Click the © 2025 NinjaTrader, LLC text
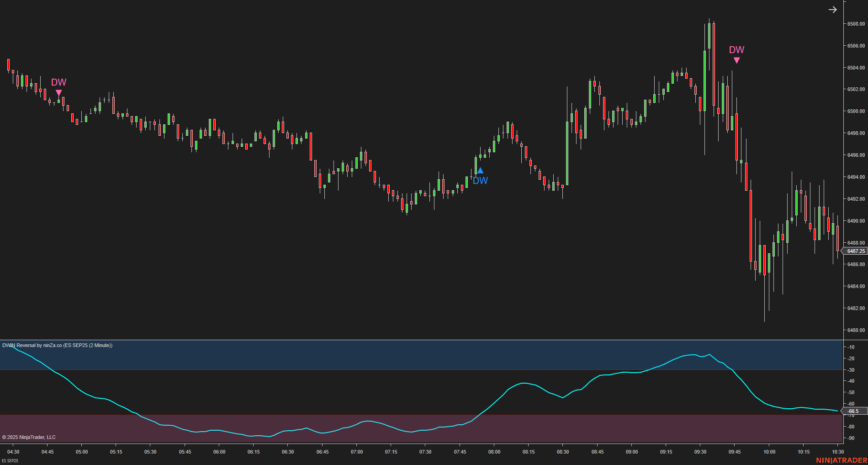Screen dimensions: 868x465 pyautogui.click(x=28, y=437)
